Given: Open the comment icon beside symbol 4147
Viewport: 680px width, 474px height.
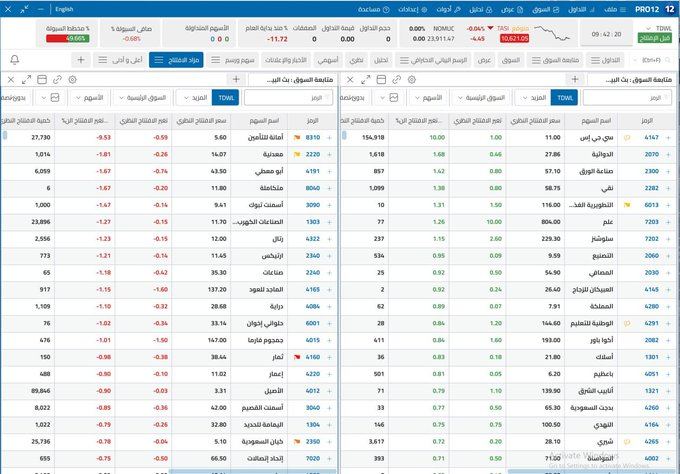Looking at the screenshot, I should [627, 137].
